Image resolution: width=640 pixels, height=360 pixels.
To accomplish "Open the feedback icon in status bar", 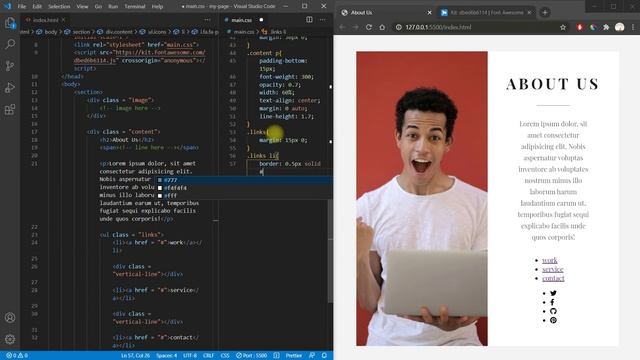I will [312, 356].
